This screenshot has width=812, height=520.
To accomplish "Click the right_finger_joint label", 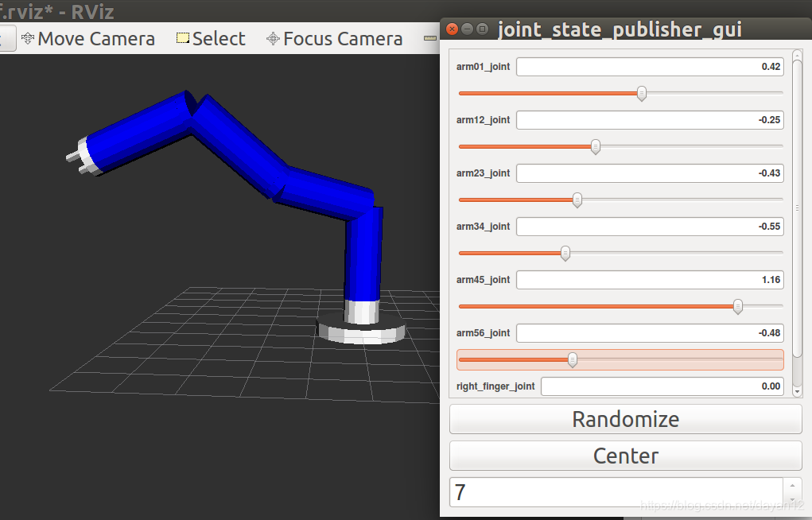I will [x=495, y=386].
